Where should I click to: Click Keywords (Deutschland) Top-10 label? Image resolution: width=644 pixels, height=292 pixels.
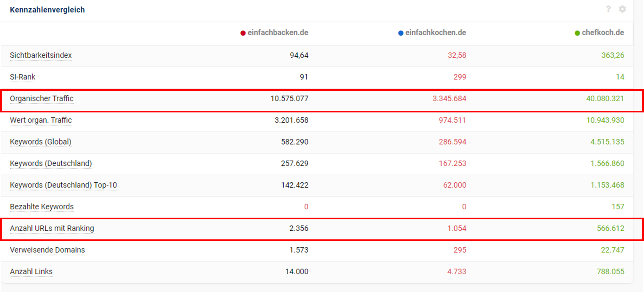(63, 185)
